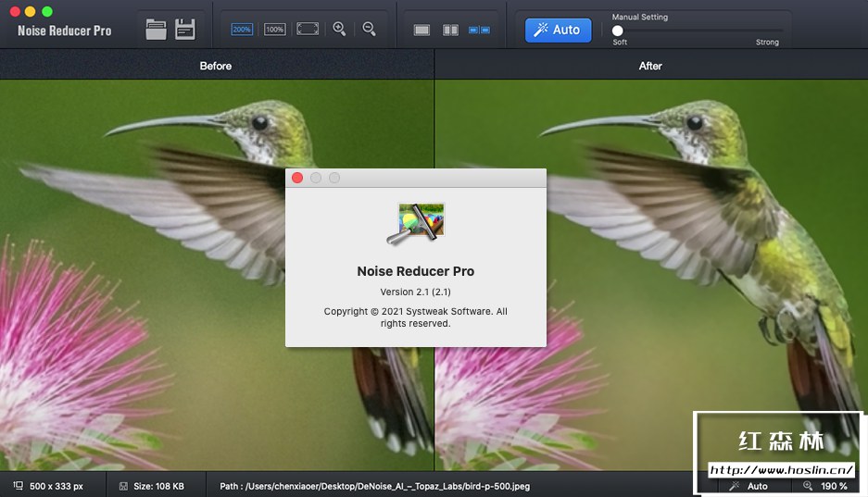Save the image with the floppy disk icon

point(185,30)
